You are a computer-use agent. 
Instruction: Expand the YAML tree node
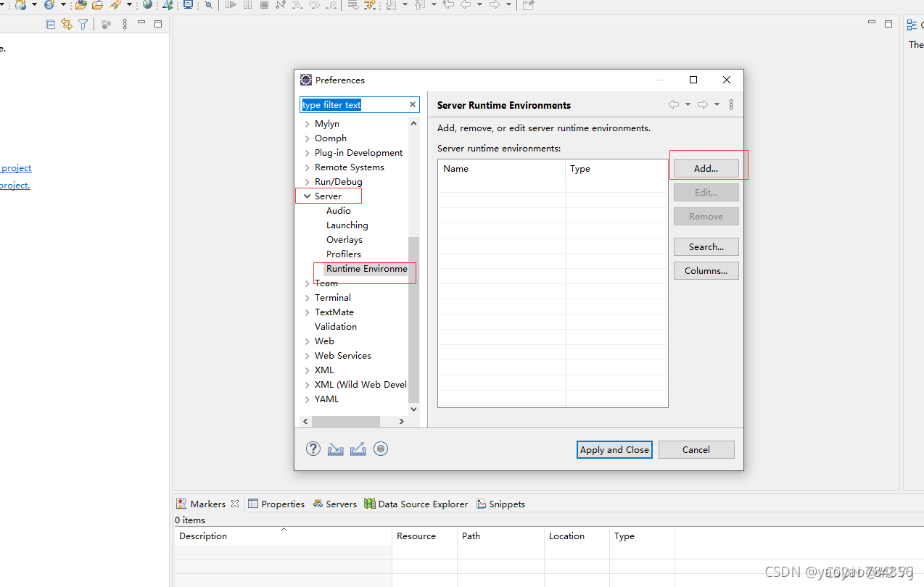click(x=308, y=399)
